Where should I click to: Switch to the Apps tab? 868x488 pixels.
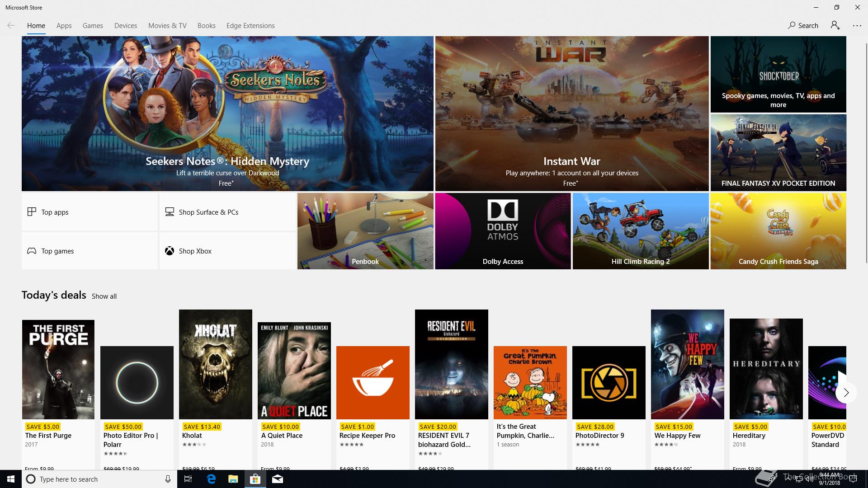[64, 26]
